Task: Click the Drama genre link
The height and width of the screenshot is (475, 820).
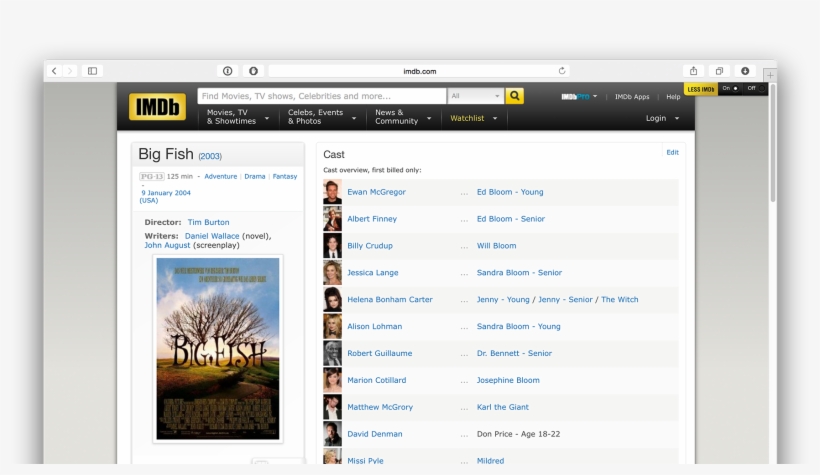Action: click(255, 176)
